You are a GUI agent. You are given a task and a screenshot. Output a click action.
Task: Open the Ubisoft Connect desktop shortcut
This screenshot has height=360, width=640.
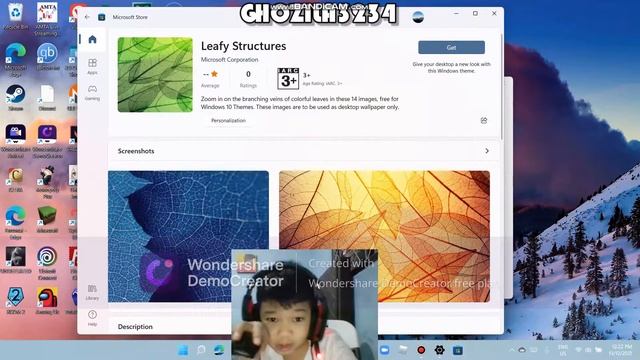click(x=47, y=263)
